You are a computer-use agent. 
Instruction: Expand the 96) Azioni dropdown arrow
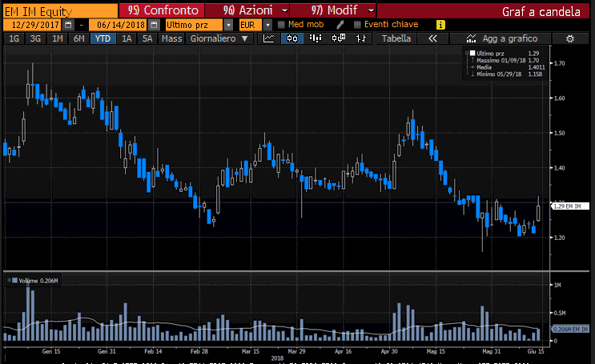[x=284, y=10]
